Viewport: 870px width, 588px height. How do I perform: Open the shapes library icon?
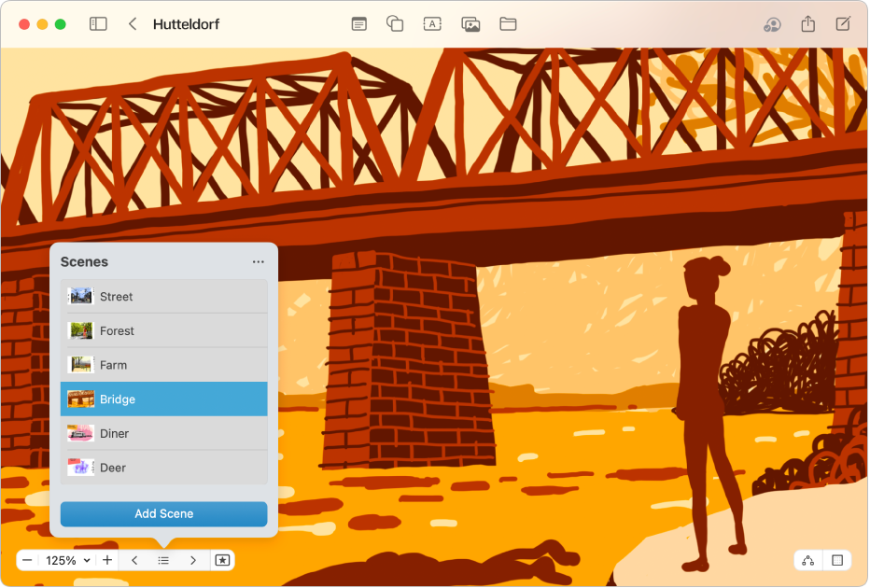click(395, 24)
